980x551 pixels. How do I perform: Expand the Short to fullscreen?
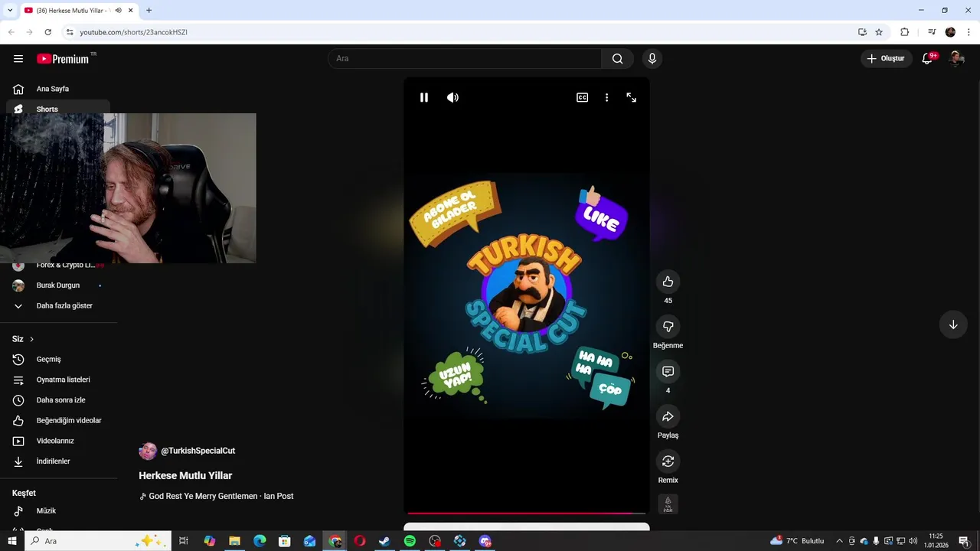pos(632,97)
